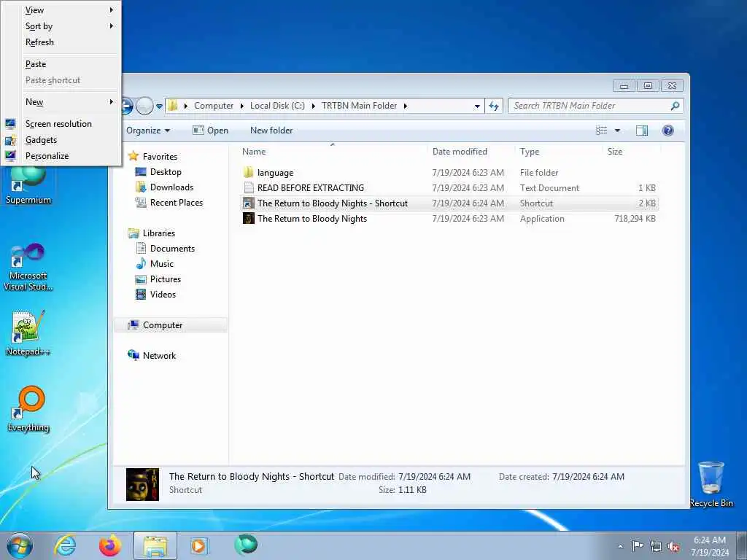Open the view options dropdown arrow
The image size is (747, 560).
(x=617, y=131)
